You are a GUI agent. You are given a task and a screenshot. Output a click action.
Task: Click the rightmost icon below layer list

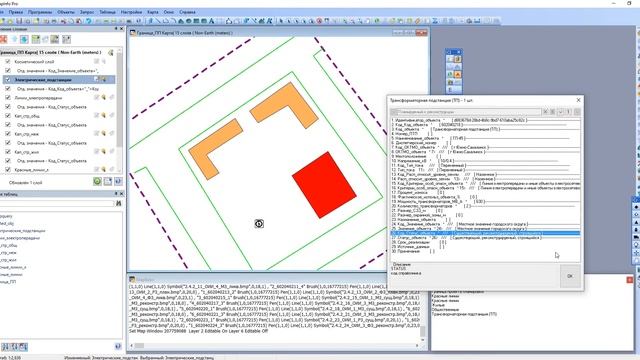coord(118,181)
